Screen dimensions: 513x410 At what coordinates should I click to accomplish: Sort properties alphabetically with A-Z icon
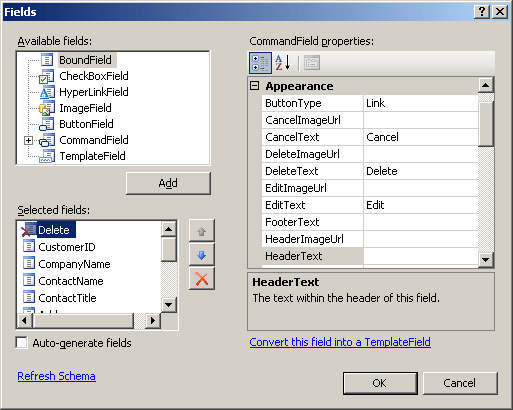pyautogui.click(x=283, y=63)
